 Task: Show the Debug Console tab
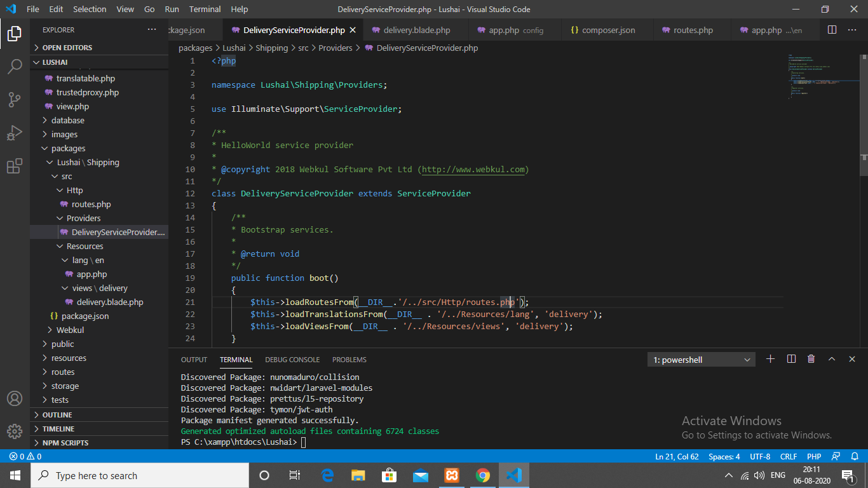pos(292,360)
